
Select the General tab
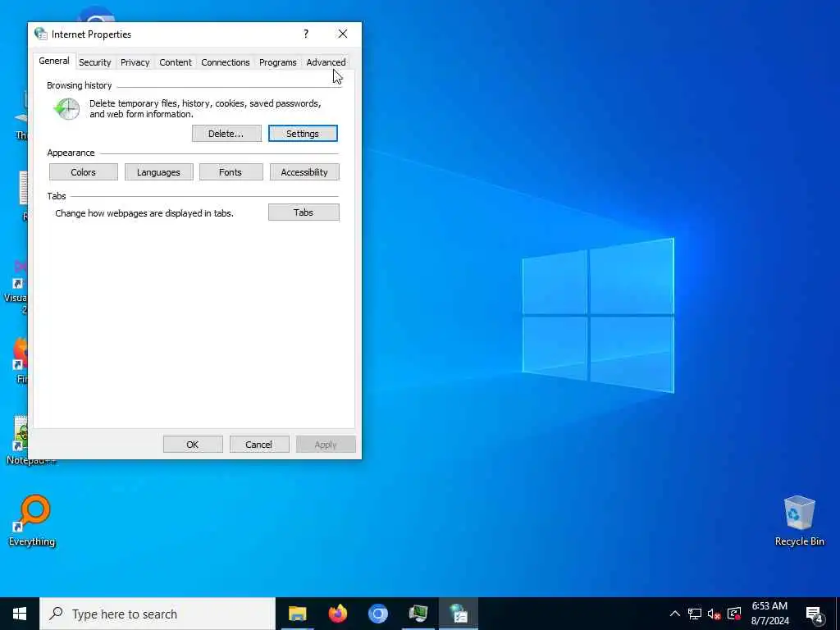click(54, 61)
